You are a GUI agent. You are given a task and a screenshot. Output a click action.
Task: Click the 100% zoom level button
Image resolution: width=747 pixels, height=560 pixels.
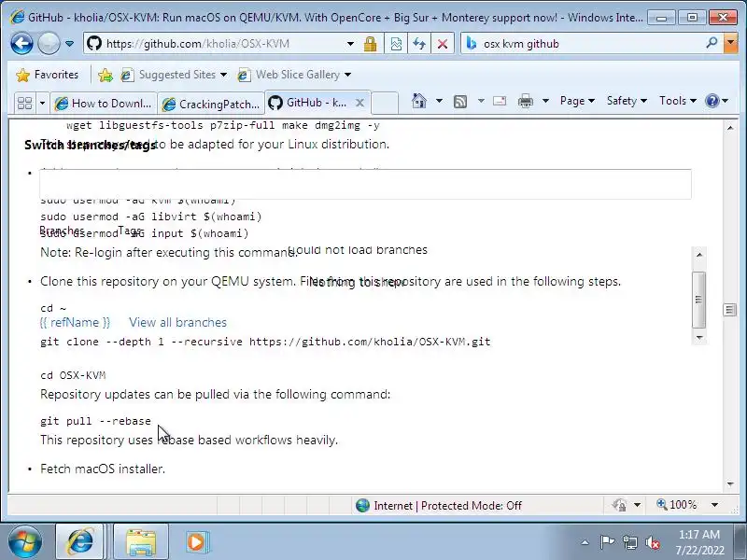tap(677, 505)
